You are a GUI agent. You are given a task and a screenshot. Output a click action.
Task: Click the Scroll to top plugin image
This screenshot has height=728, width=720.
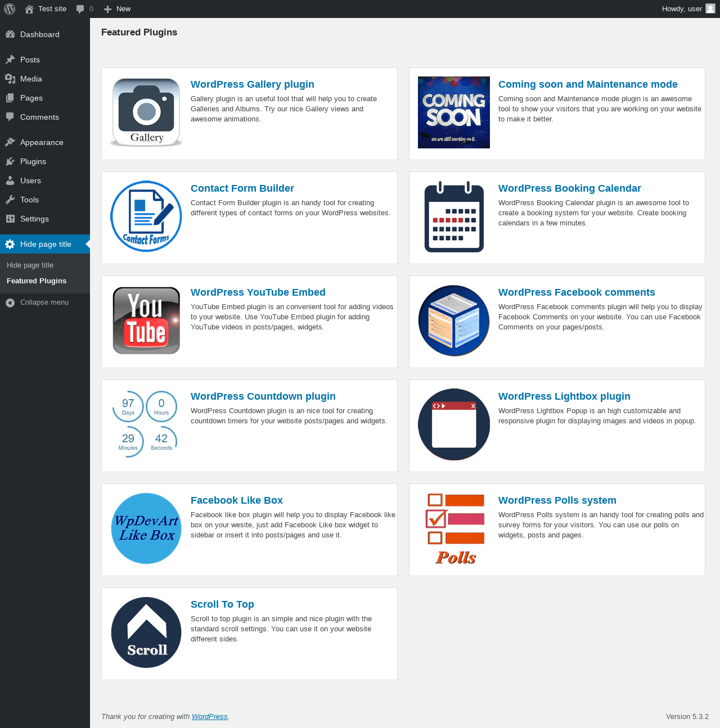[146, 632]
